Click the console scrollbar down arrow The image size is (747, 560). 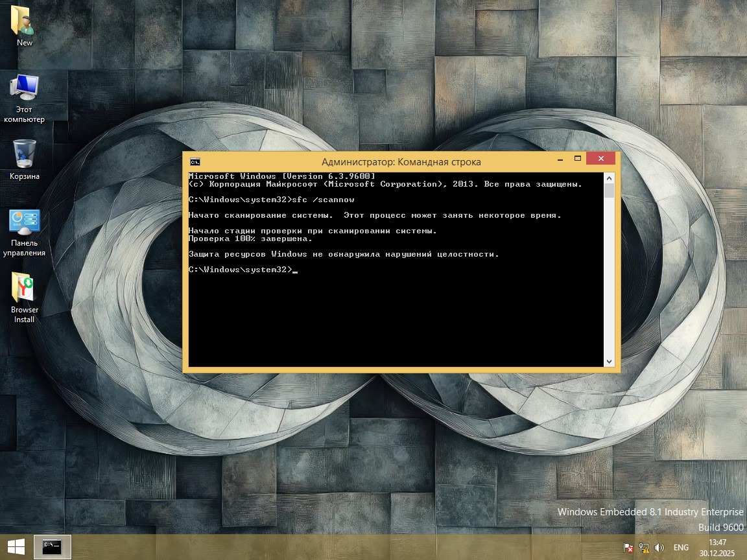pos(609,362)
